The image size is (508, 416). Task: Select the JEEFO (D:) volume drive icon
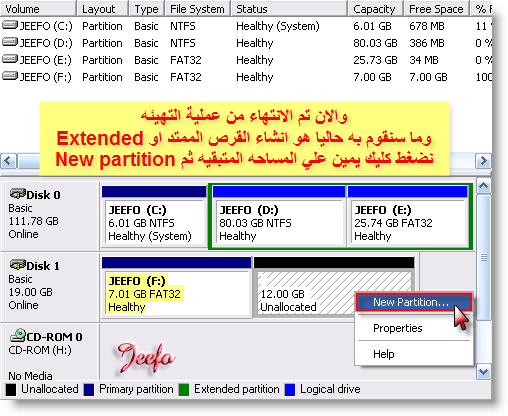coord(10,42)
